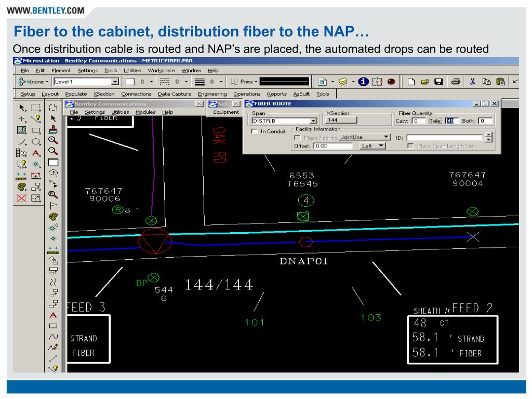The image size is (532, 399).
Task: Click the Equipment menu in Sel window
Action: point(226,112)
